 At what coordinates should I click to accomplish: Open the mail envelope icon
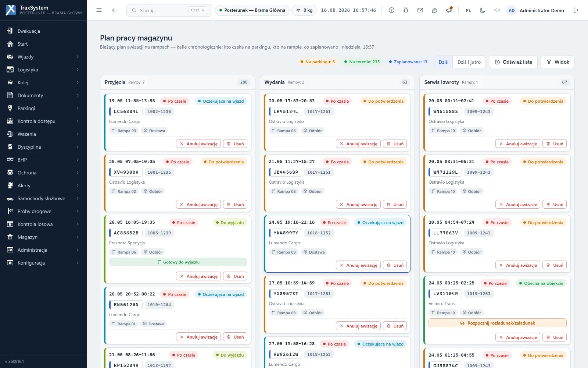coord(420,10)
